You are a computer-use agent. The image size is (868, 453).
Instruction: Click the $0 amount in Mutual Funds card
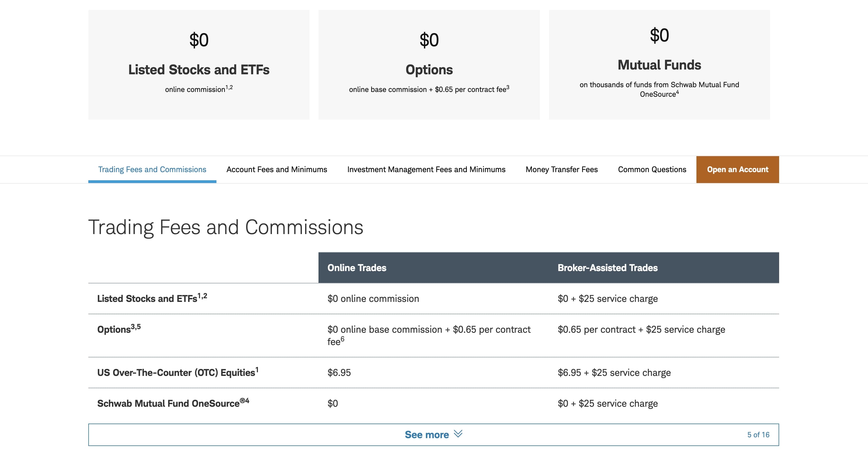pos(659,35)
